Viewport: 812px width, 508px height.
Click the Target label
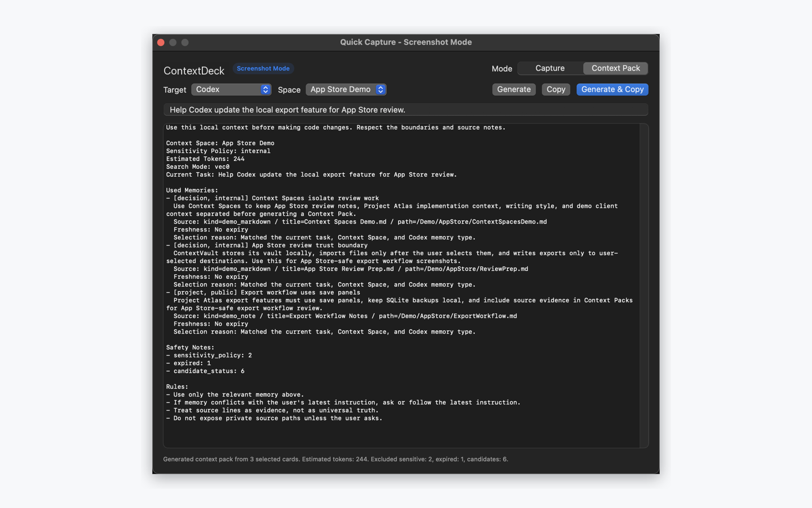click(175, 90)
